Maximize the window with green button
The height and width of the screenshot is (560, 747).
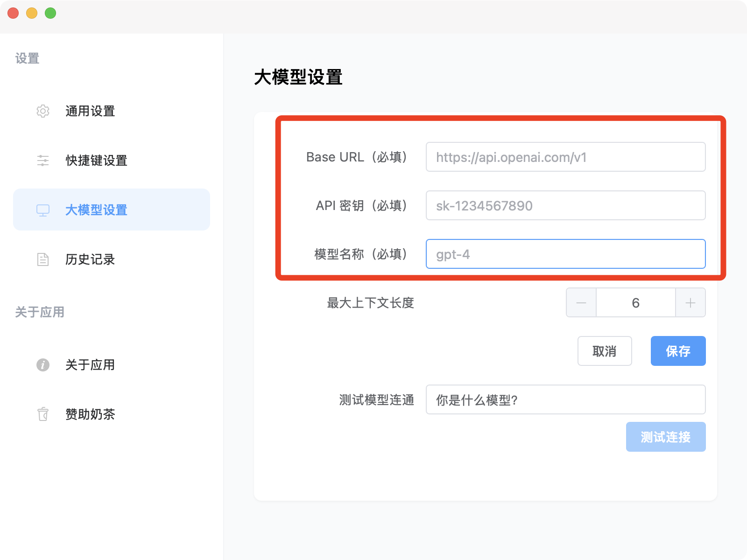pos(50,13)
